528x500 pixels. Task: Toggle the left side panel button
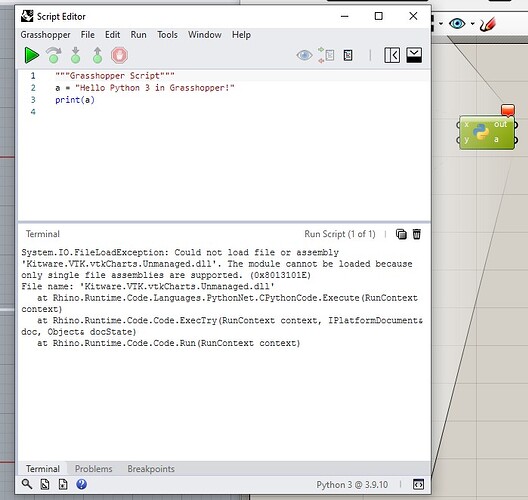(x=392, y=55)
